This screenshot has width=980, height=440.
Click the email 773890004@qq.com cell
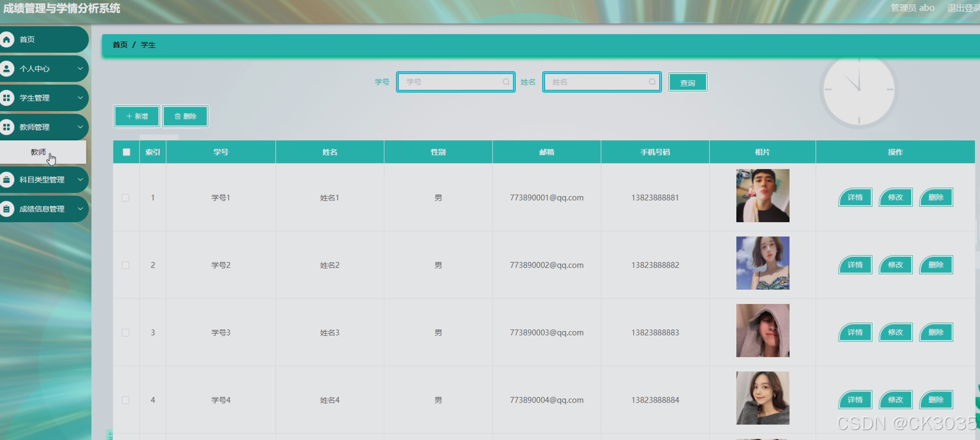coord(547,400)
